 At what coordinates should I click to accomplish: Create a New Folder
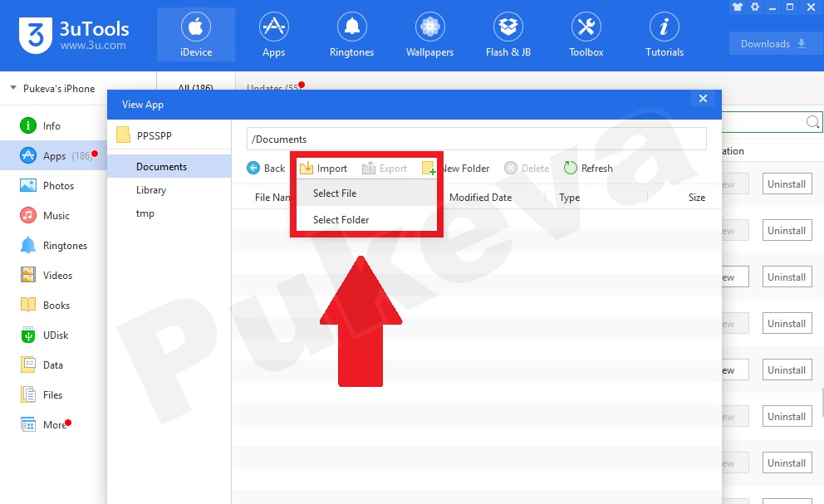(x=455, y=169)
